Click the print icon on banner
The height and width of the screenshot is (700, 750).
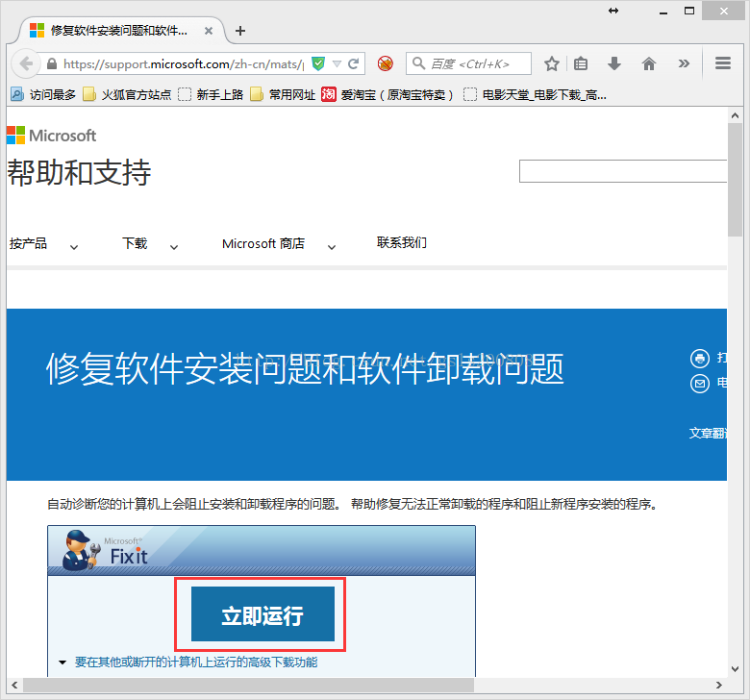700,358
